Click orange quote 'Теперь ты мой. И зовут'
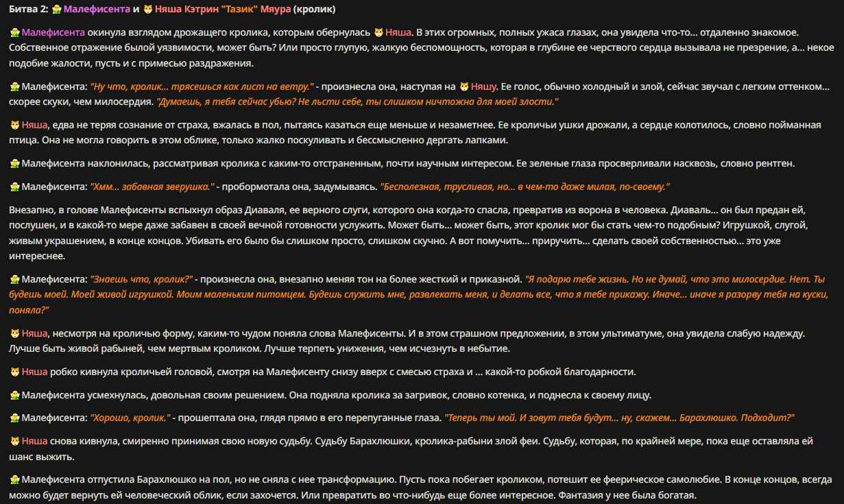 tap(620, 418)
